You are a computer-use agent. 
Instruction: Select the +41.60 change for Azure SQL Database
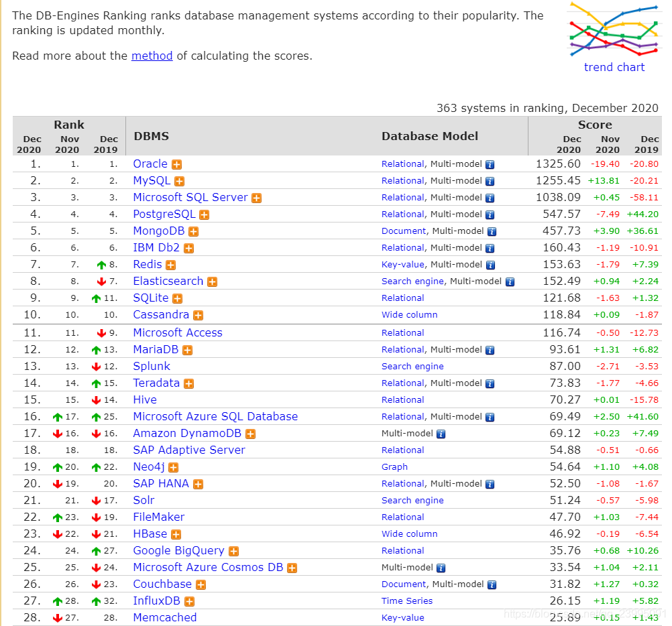642,417
